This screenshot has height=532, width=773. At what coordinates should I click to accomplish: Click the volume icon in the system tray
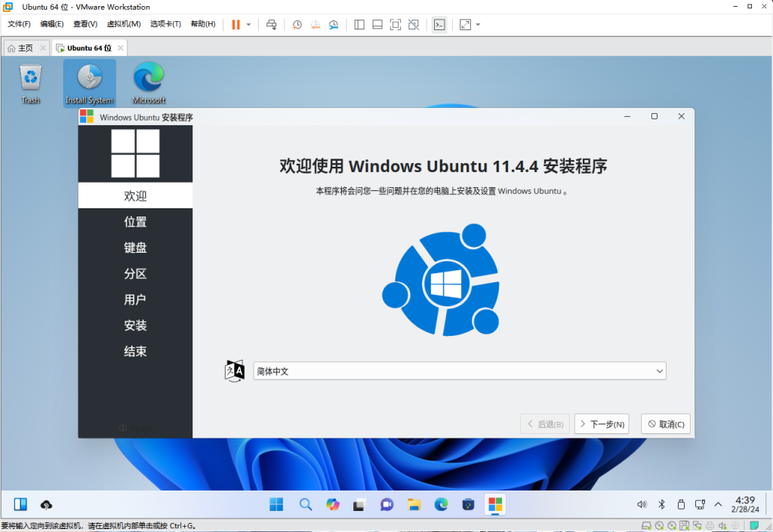point(642,504)
